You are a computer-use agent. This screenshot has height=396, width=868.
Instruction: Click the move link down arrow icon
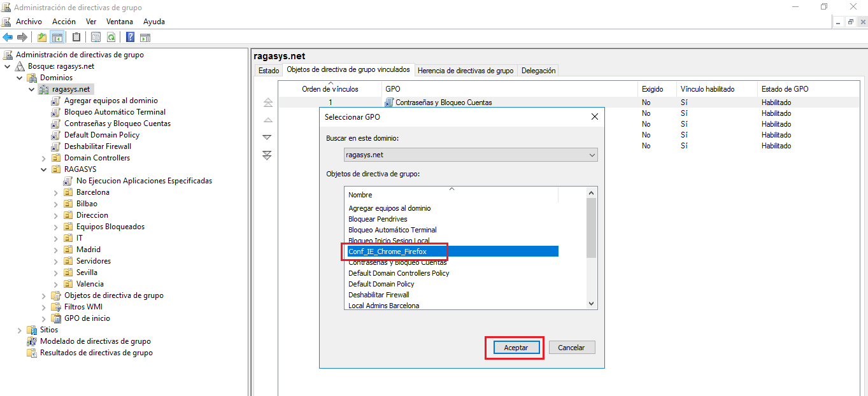(267, 137)
